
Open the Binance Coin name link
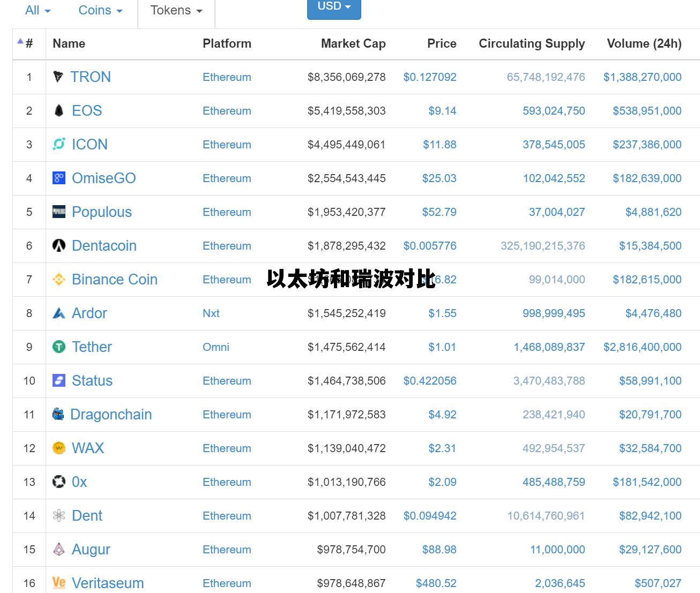tap(115, 279)
